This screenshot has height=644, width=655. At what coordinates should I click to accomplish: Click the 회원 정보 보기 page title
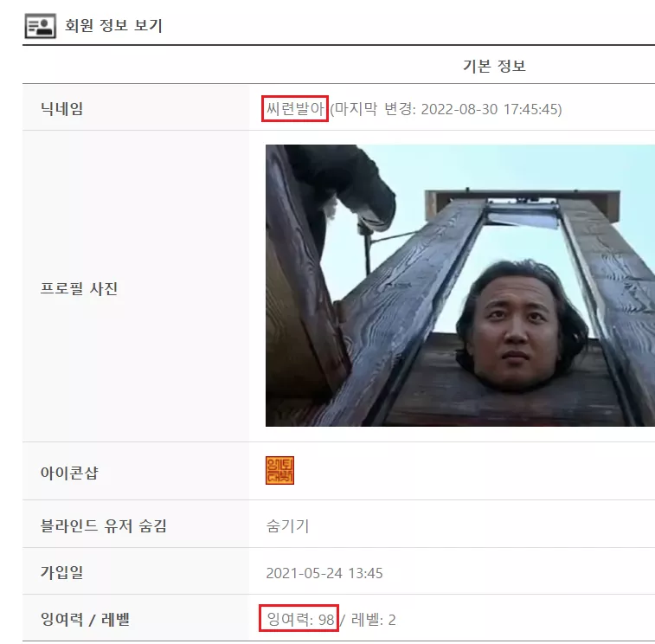113,25
